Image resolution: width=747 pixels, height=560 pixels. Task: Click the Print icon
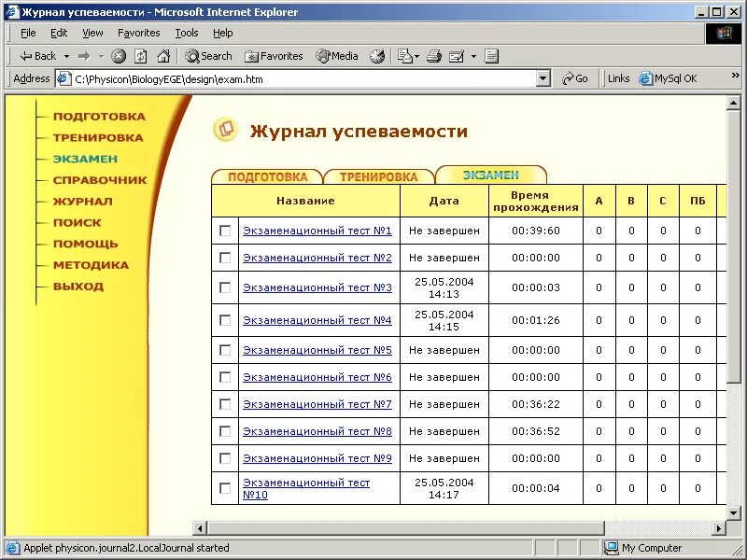click(x=433, y=55)
